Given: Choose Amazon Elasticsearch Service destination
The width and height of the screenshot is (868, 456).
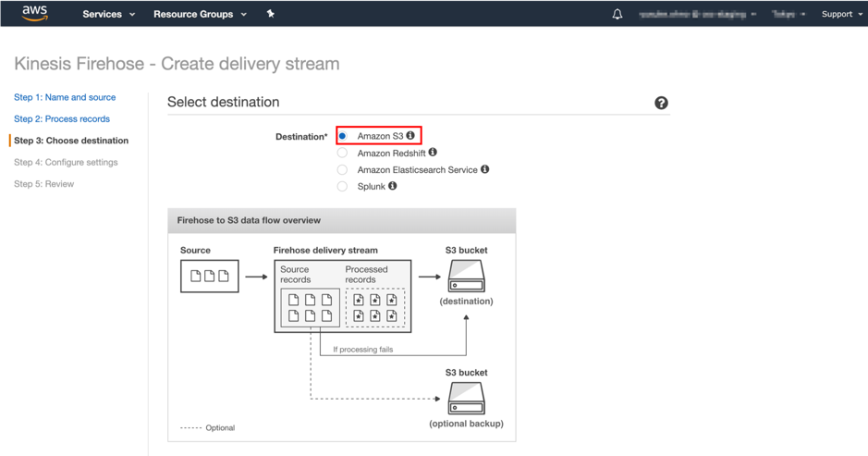Looking at the screenshot, I should (343, 170).
